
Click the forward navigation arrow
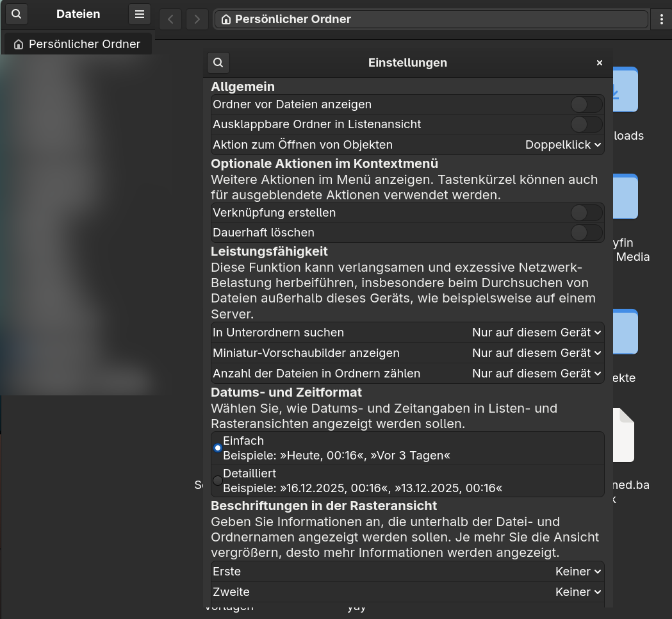197,19
